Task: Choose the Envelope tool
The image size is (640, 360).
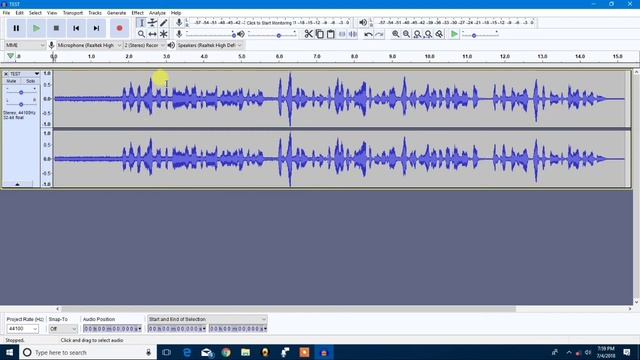Action: click(x=152, y=23)
